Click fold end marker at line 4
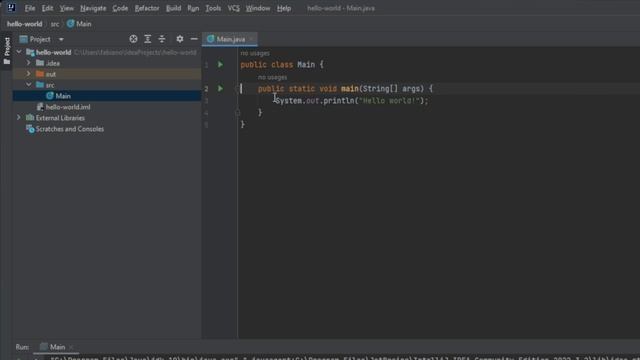Viewport: 640px width, 360px height. (x=238, y=113)
